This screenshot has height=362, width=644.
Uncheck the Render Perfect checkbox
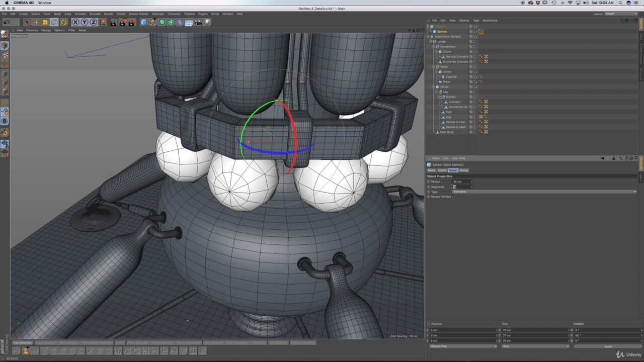coord(453,197)
